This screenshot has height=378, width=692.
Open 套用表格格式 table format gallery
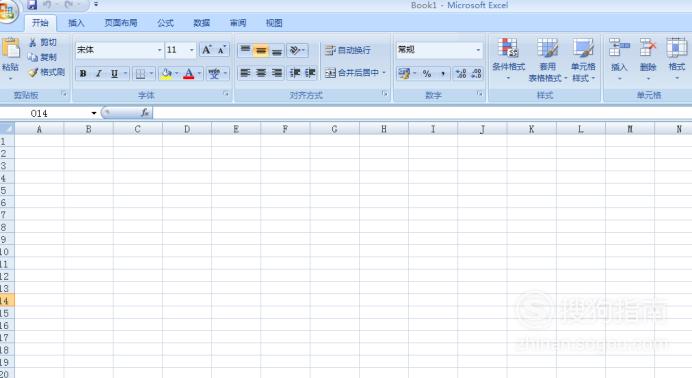coord(547,60)
